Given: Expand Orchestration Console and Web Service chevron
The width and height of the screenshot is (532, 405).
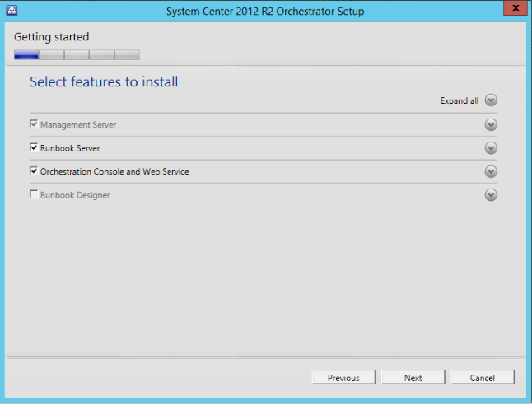Looking at the screenshot, I should click(x=491, y=172).
